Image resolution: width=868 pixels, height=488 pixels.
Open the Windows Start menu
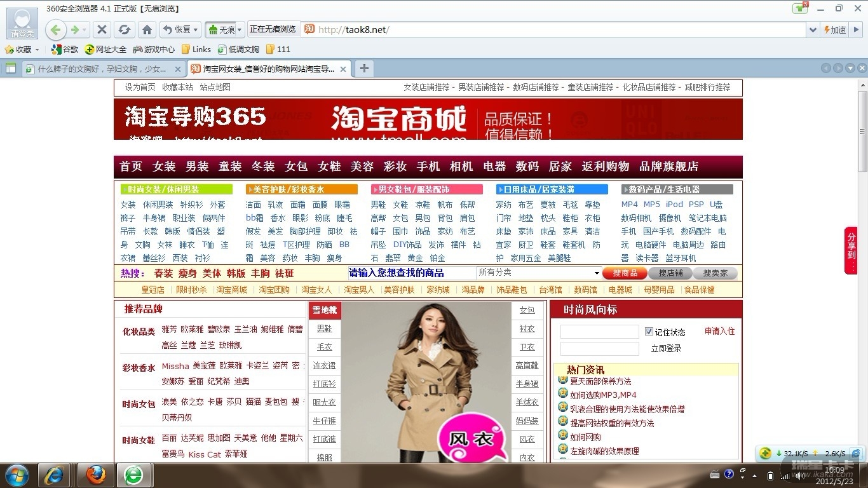tap(17, 475)
